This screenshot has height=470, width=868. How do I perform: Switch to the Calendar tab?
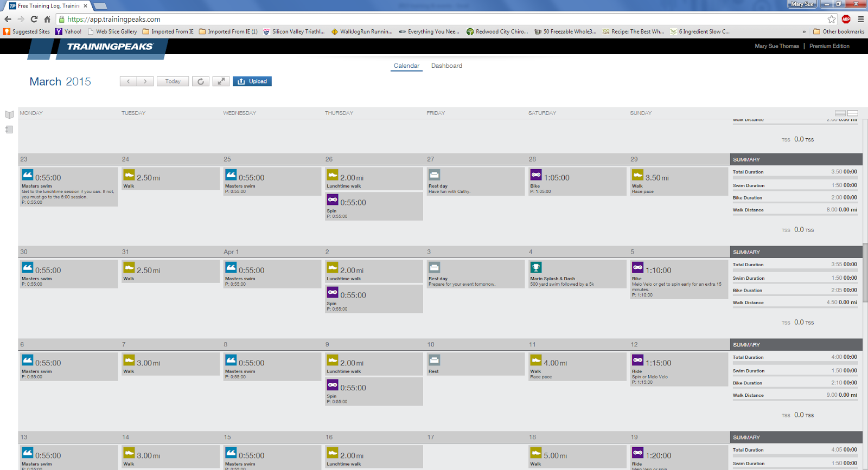tap(406, 66)
